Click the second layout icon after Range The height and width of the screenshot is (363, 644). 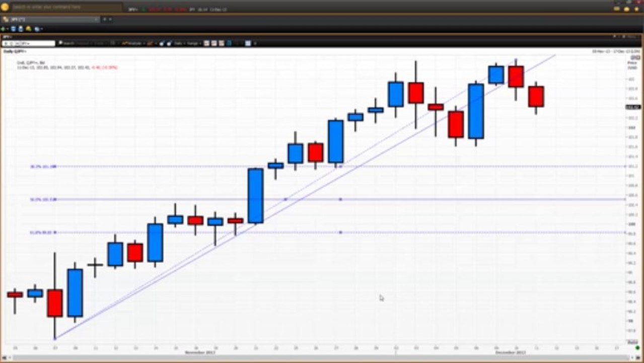point(214,43)
